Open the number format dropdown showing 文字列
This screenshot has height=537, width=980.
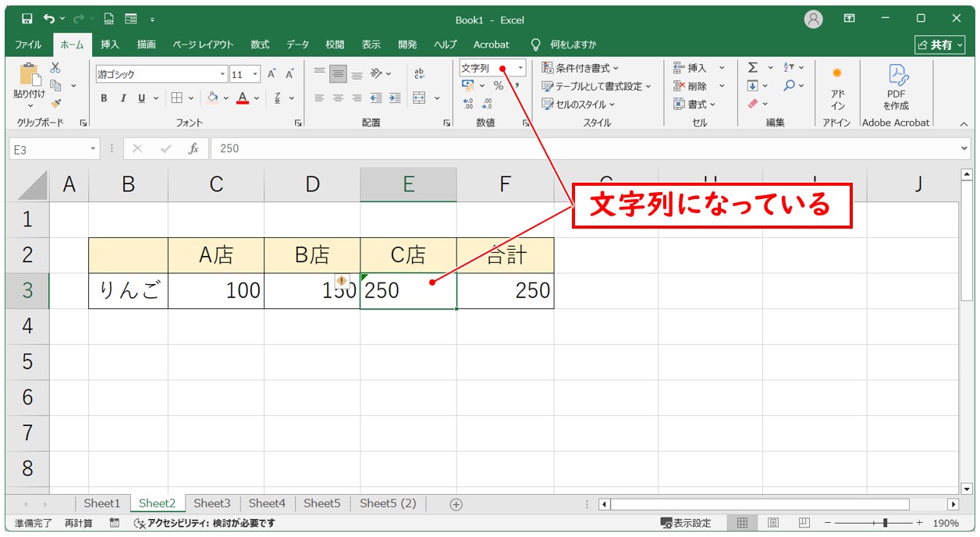[520, 69]
